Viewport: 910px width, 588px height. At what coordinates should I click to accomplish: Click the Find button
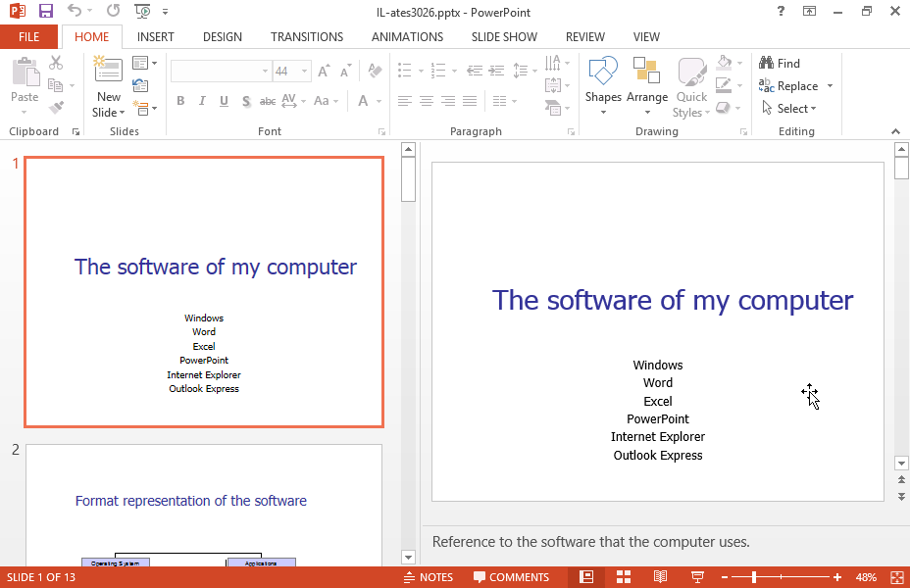point(780,63)
